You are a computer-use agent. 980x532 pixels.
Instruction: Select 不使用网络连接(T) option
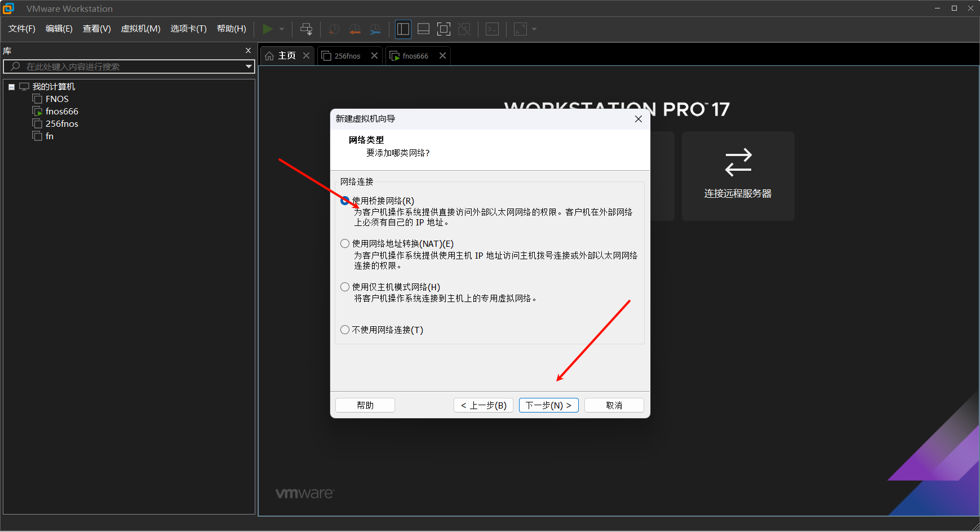345,330
